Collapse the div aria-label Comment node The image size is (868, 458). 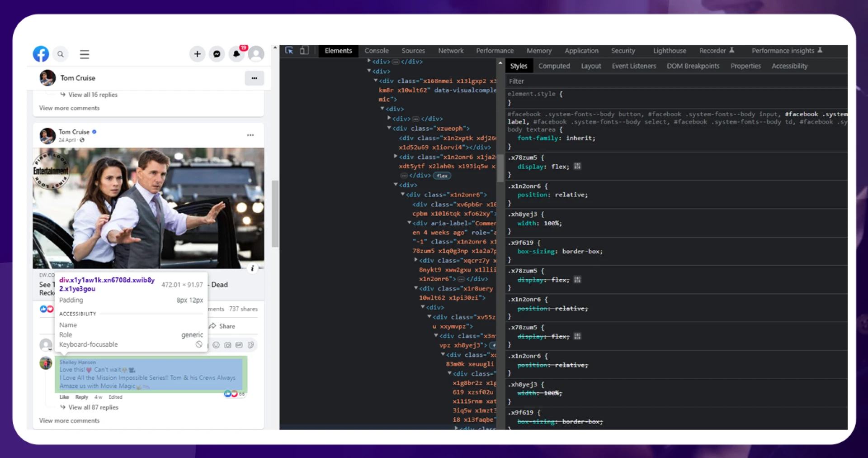pyautogui.click(x=410, y=223)
